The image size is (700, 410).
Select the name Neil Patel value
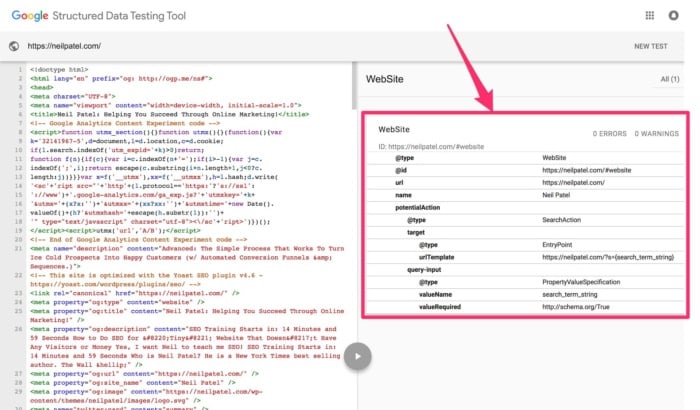click(556, 195)
